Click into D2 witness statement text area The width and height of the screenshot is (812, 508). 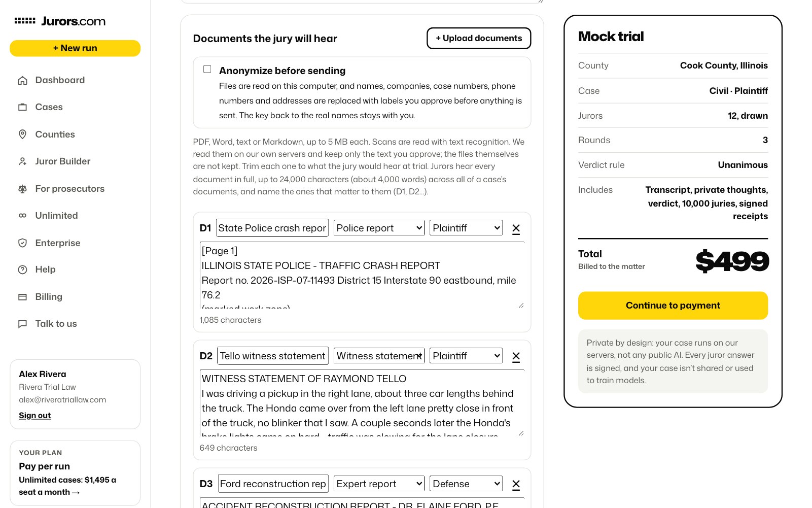tap(362, 403)
